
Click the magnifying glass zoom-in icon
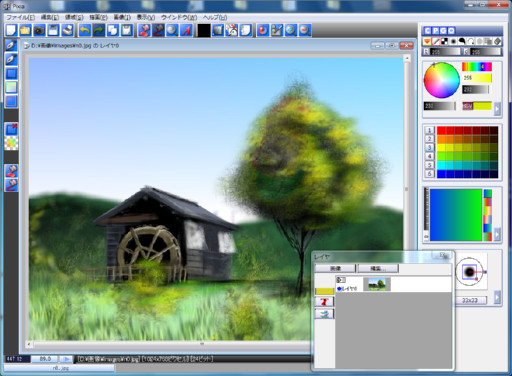click(291, 30)
